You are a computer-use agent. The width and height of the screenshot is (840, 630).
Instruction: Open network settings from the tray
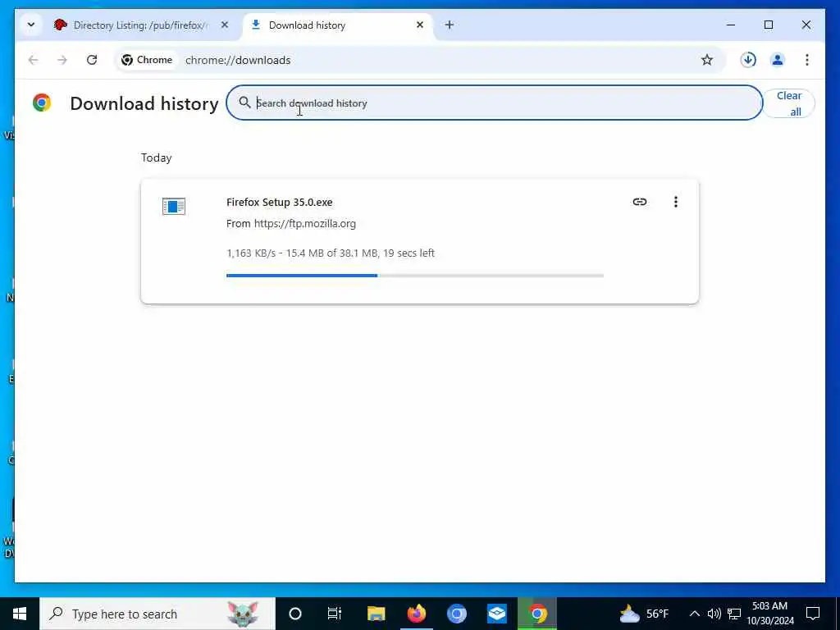[x=734, y=614]
